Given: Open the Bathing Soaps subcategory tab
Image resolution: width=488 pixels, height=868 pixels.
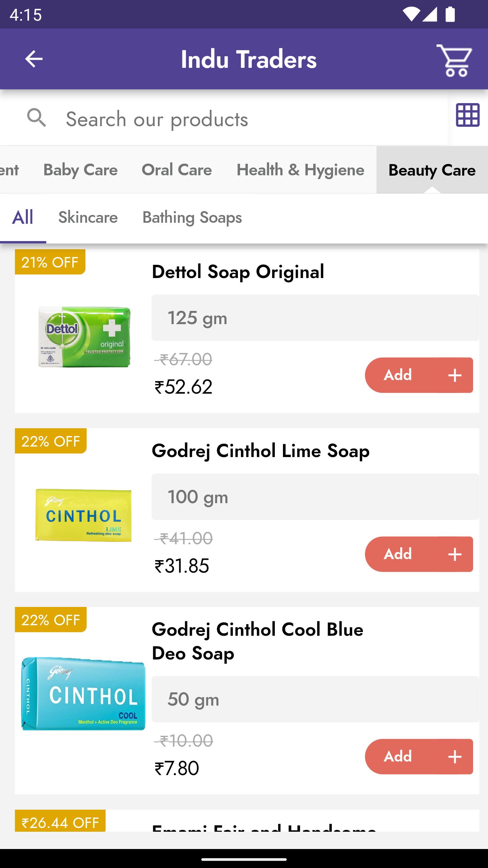Looking at the screenshot, I should (192, 217).
